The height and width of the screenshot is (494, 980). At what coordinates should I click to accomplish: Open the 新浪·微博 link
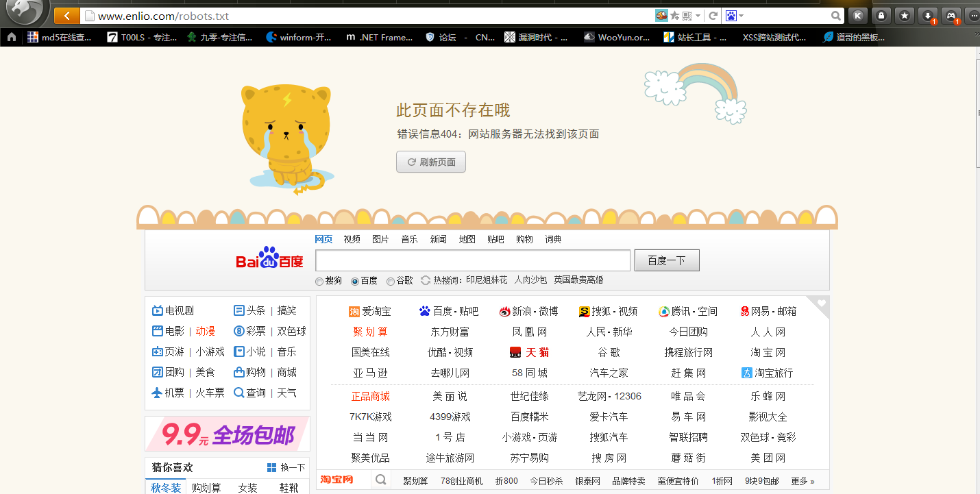(x=528, y=311)
